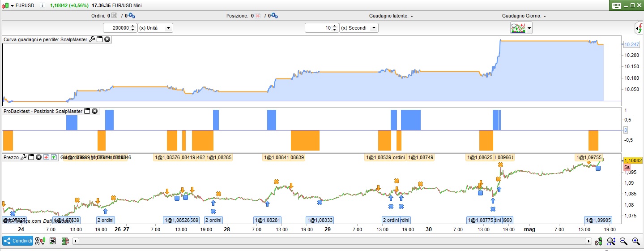The height and width of the screenshot is (251, 644).
Task: Click the order book icon in the bottom toolbar
Action: point(65,241)
